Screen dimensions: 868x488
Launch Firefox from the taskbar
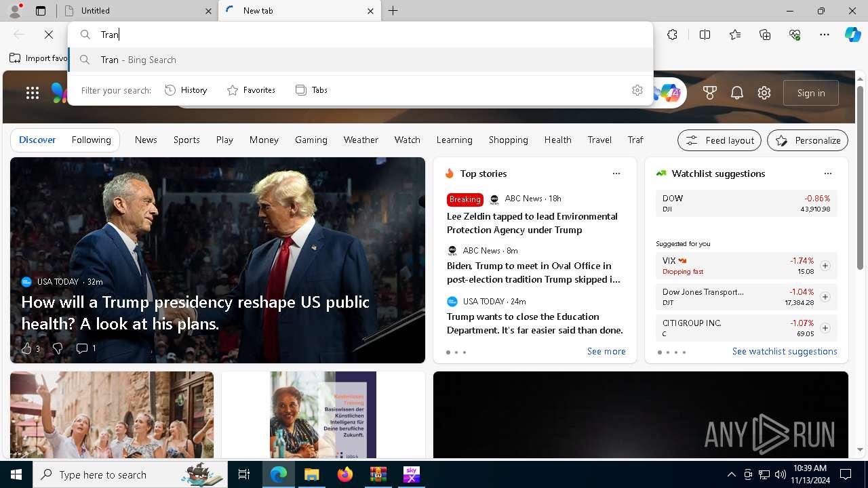(x=345, y=474)
